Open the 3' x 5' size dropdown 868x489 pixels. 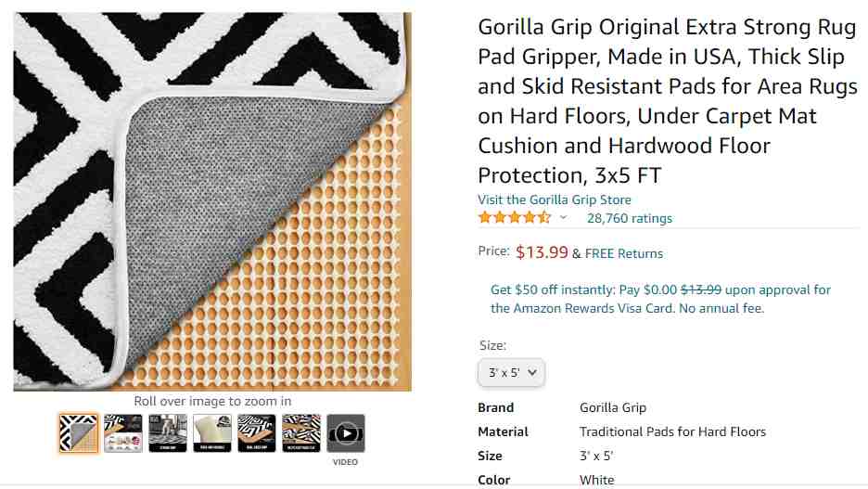512,373
